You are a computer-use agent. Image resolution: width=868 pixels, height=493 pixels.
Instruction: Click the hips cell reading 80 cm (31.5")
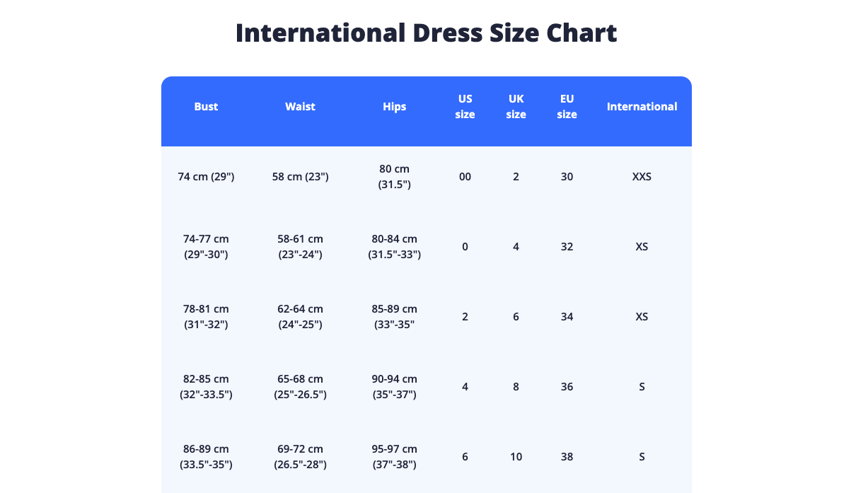click(395, 177)
